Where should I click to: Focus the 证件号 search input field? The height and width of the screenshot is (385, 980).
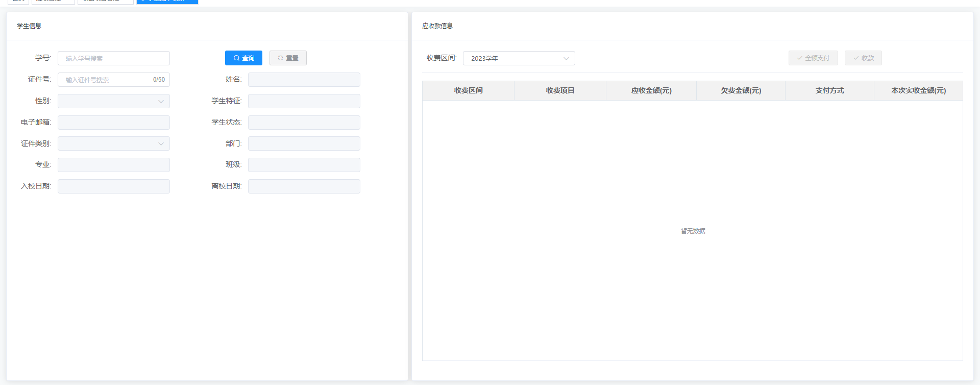coord(114,80)
